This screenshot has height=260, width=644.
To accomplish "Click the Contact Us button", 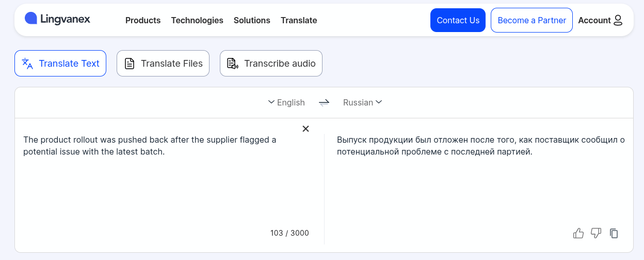I will [458, 20].
